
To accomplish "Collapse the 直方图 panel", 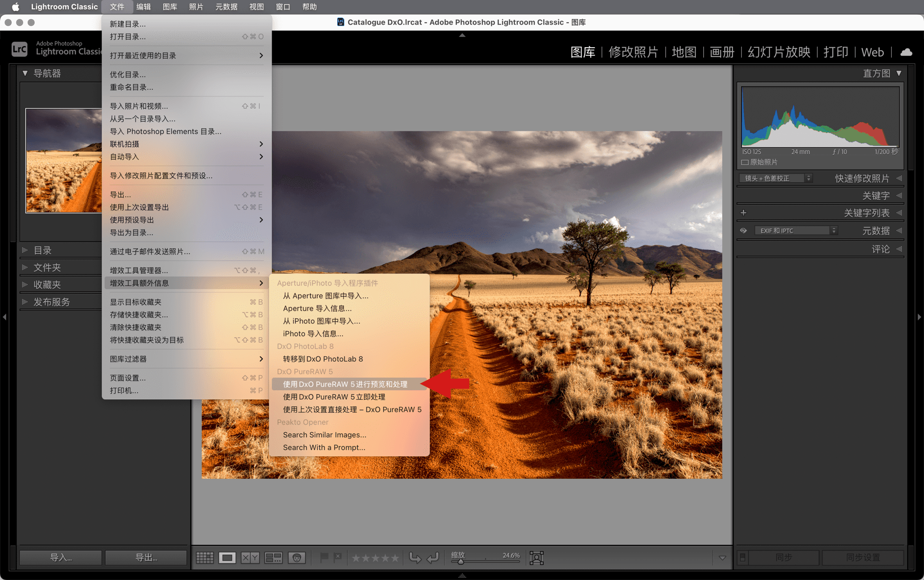I will click(899, 73).
